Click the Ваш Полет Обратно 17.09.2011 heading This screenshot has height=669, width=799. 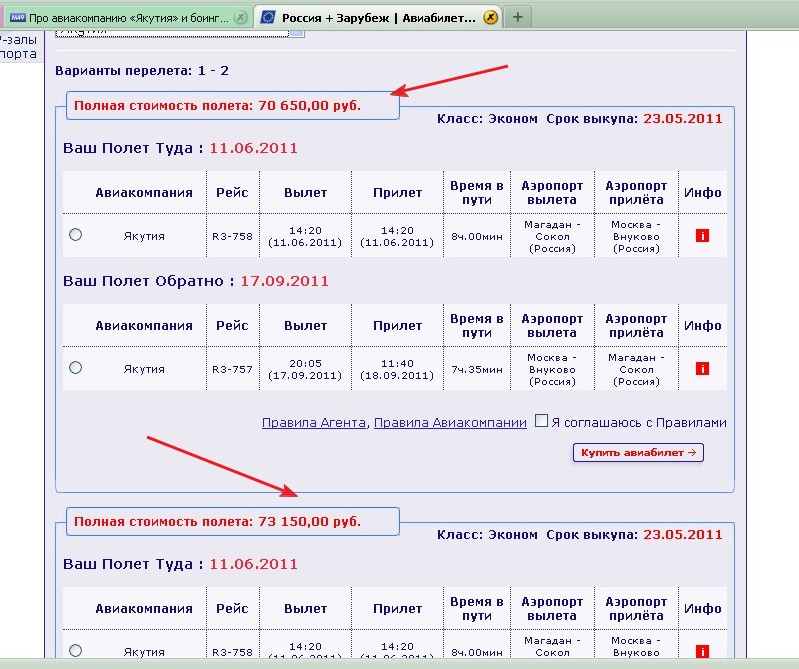(195, 281)
